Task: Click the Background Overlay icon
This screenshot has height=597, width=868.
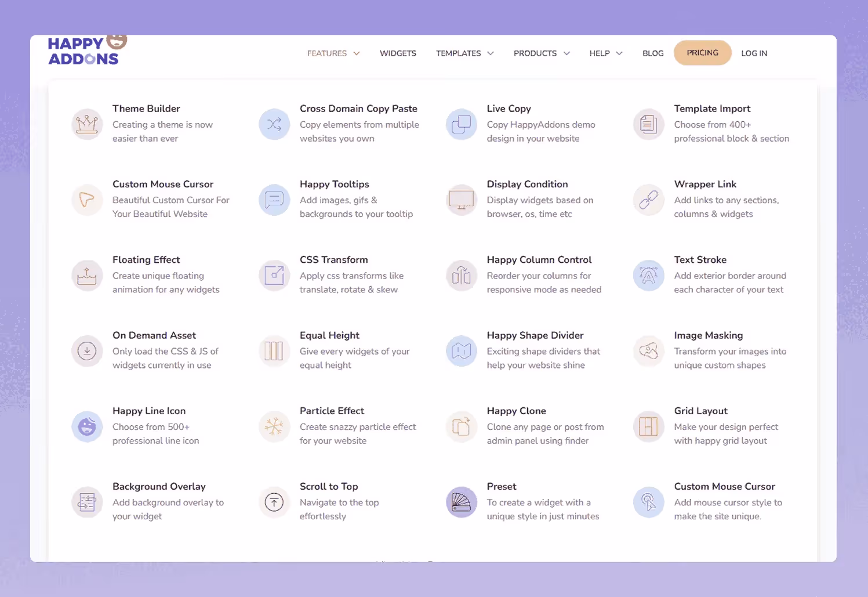Action: (x=87, y=502)
